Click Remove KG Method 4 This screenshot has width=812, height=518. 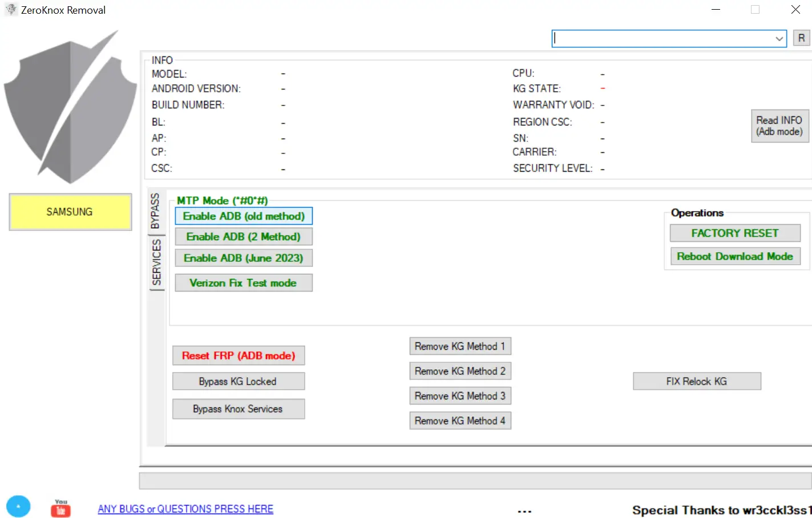460,421
